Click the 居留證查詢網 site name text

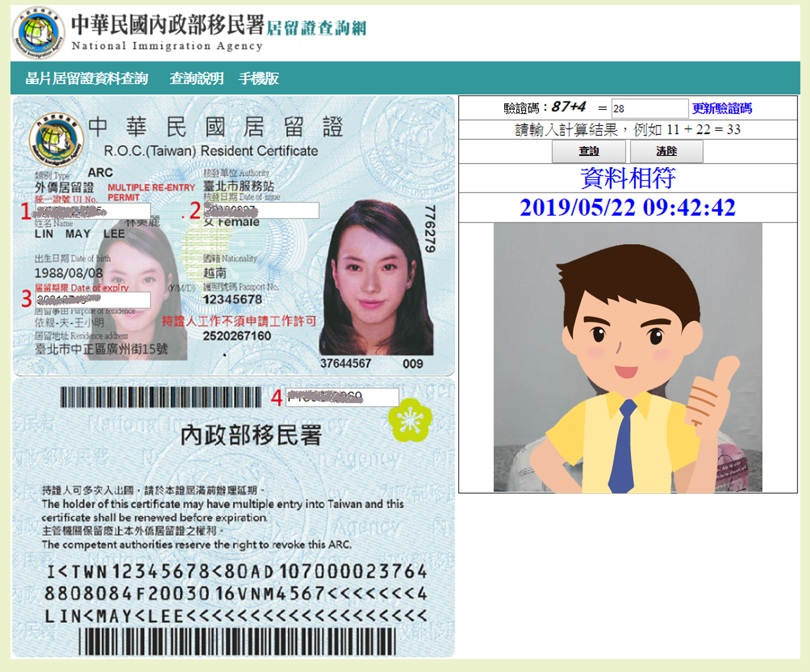[x=316, y=28]
